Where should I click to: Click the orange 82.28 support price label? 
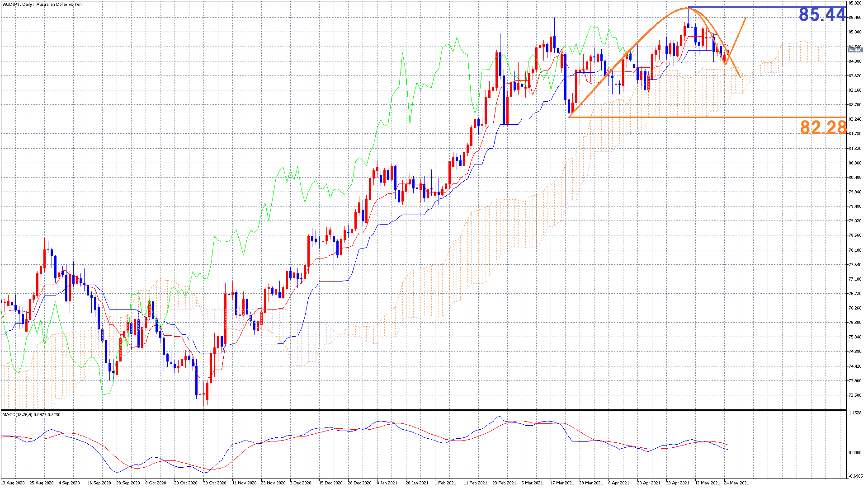coord(823,127)
